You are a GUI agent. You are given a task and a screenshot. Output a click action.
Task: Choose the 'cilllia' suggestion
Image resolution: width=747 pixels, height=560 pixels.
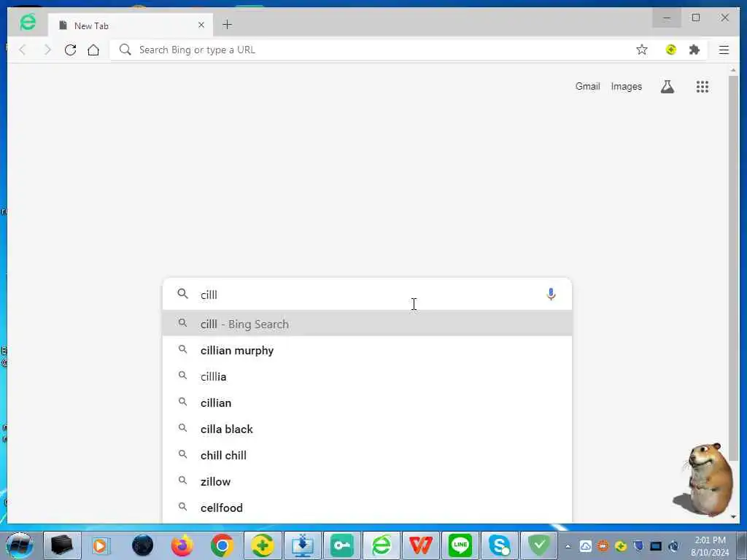click(367, 376)
